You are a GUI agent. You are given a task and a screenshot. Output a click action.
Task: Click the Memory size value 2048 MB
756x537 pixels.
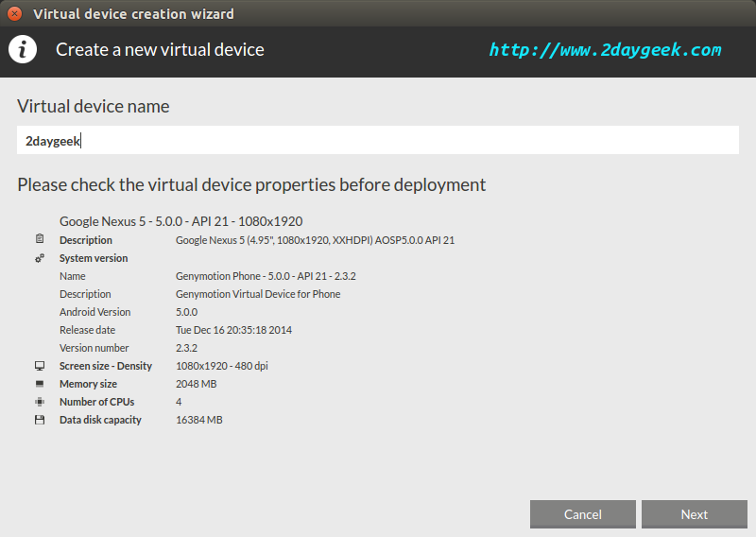point(197,384)
